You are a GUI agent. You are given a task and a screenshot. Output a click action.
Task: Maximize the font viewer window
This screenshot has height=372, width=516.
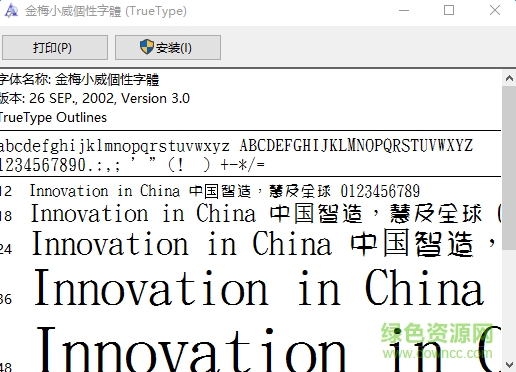pyautogui.click(x=449, y=11)
